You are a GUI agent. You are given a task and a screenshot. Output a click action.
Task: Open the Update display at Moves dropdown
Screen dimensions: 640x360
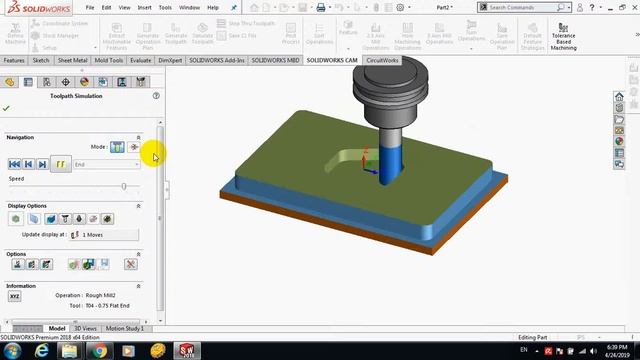coord(104,235)
